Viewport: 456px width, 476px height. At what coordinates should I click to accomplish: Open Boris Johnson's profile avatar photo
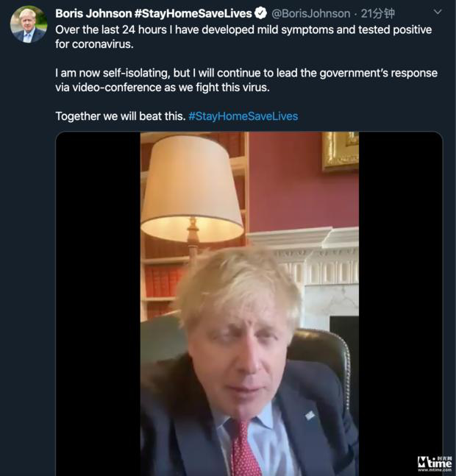(x=29, y=24)
